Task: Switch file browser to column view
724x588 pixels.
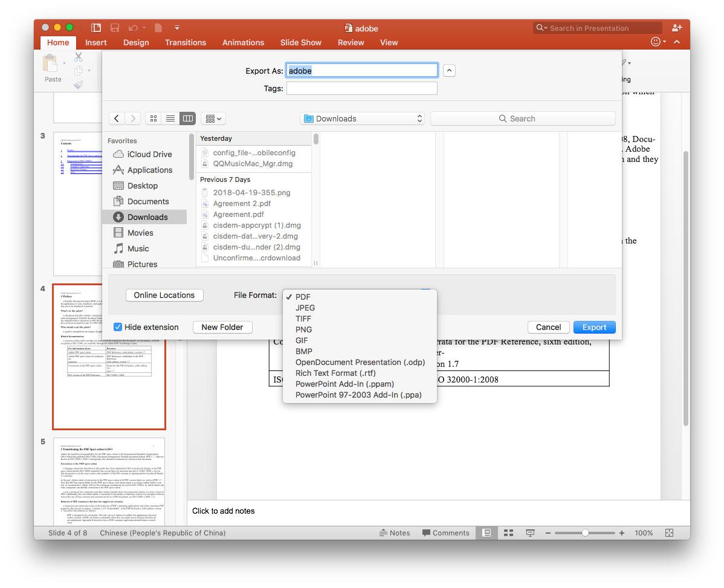Action: (x=187, y=118)
